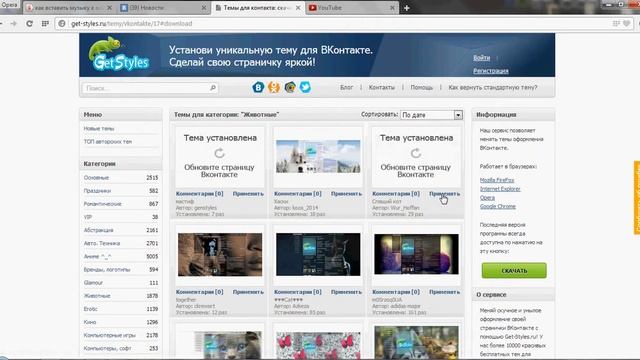Click the green СКАЧАТЬ button
Screen dimensions: 640x360
514,271
